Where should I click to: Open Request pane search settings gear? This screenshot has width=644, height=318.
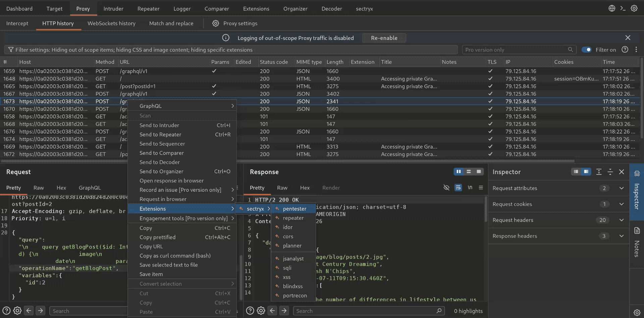(x=17, y=311)
